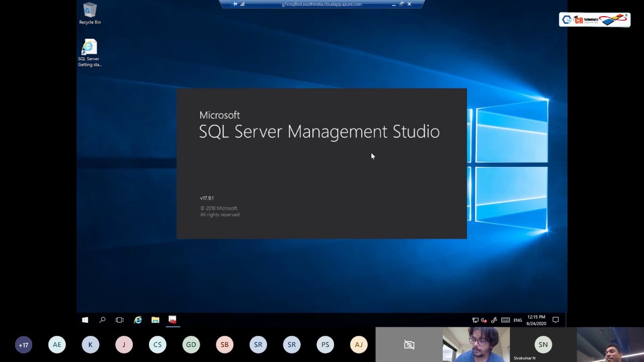Select participant avatar J
The width and height of the screenshot is (644, 362).
point(124,345)
